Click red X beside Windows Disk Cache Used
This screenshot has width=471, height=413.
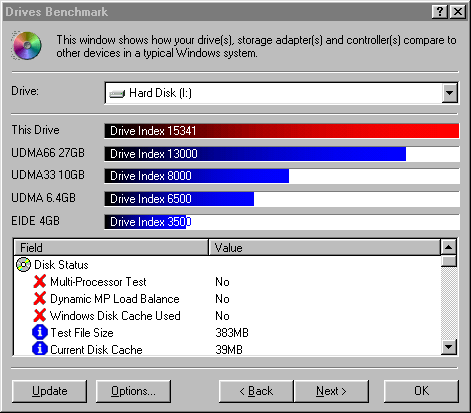(40, 315)
